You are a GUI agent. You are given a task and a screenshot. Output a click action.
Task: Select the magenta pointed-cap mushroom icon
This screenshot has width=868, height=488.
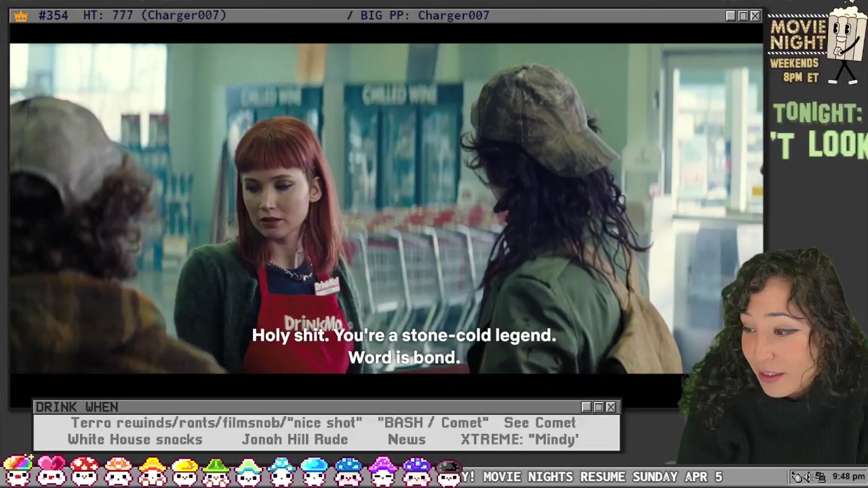point(382,471)
